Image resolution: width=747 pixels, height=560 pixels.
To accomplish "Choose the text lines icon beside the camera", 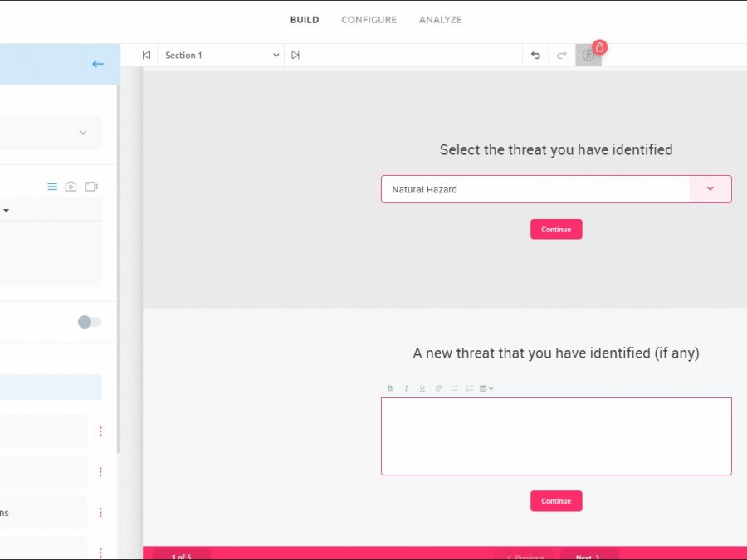I will 52,187.
